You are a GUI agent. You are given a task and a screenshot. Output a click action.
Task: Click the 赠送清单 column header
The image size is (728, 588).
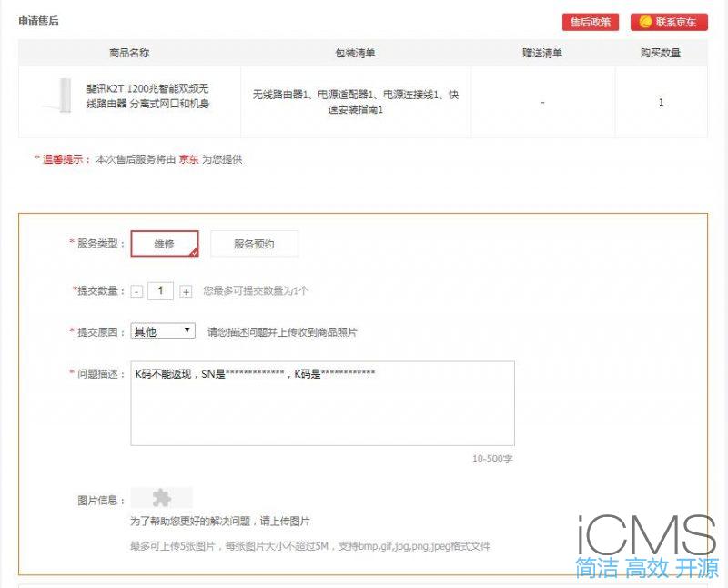pos(542,53)
